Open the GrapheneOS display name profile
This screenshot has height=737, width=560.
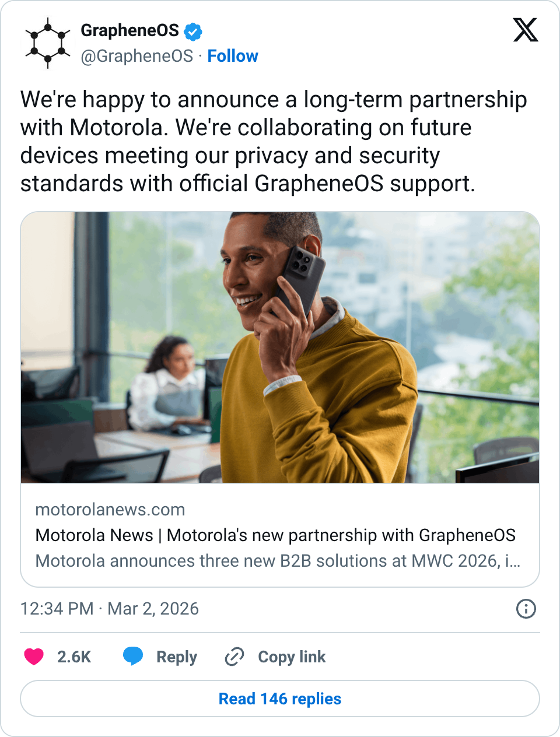pos(129,30)
